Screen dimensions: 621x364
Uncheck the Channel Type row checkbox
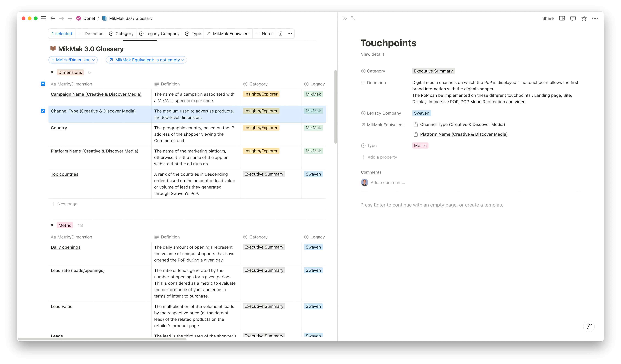43,111
